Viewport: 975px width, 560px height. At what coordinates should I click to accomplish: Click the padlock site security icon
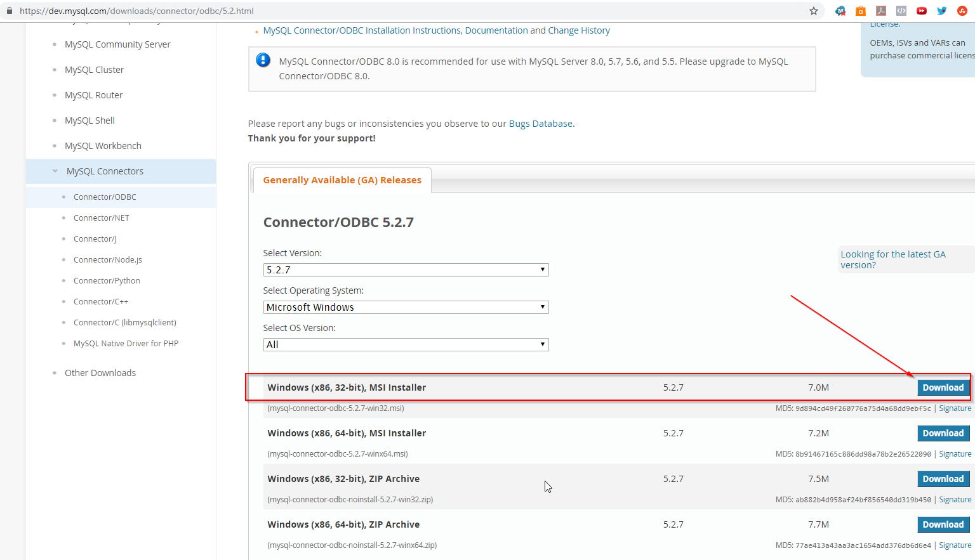click(10, 11)
